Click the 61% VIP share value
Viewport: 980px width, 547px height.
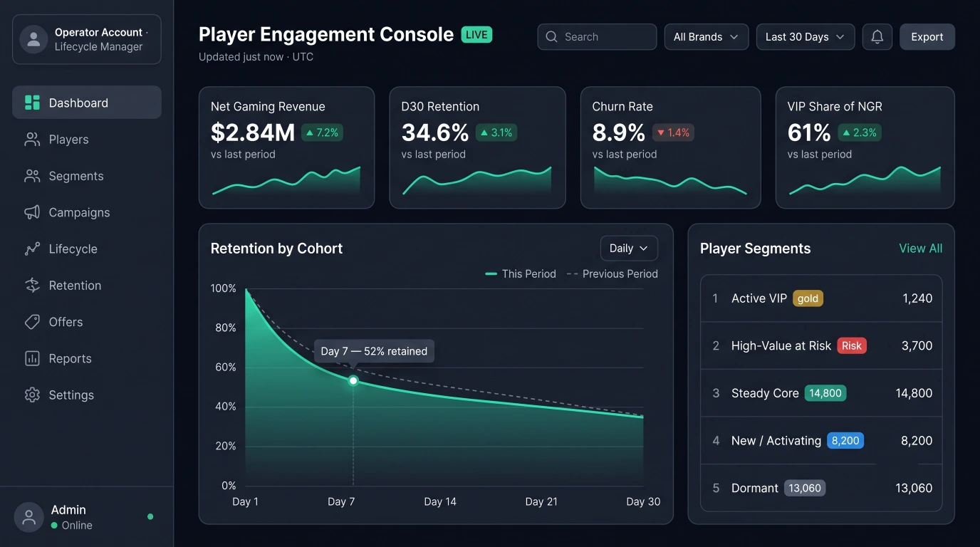click(809, 132)
